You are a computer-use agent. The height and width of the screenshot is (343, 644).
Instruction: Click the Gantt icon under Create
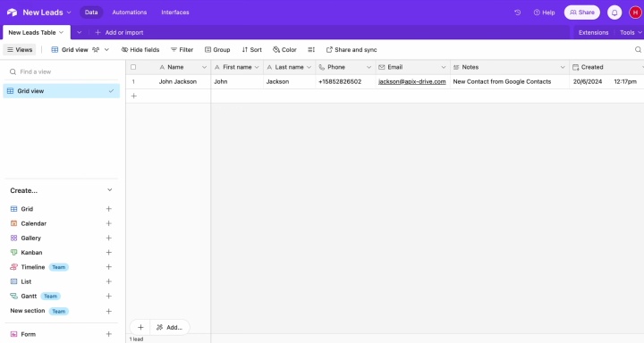pos(13,296)
